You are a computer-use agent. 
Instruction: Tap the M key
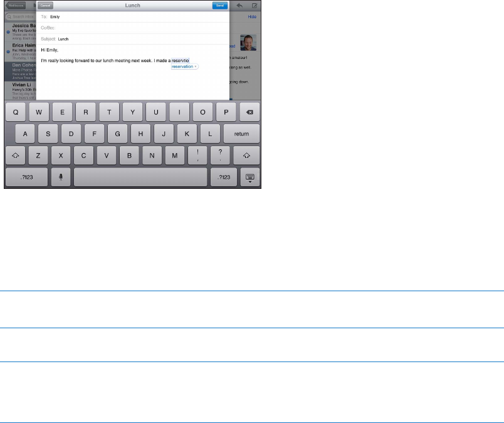[x=175, y=156]
